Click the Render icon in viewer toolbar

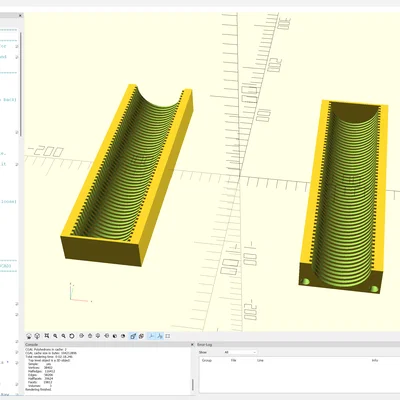point(37,336)
